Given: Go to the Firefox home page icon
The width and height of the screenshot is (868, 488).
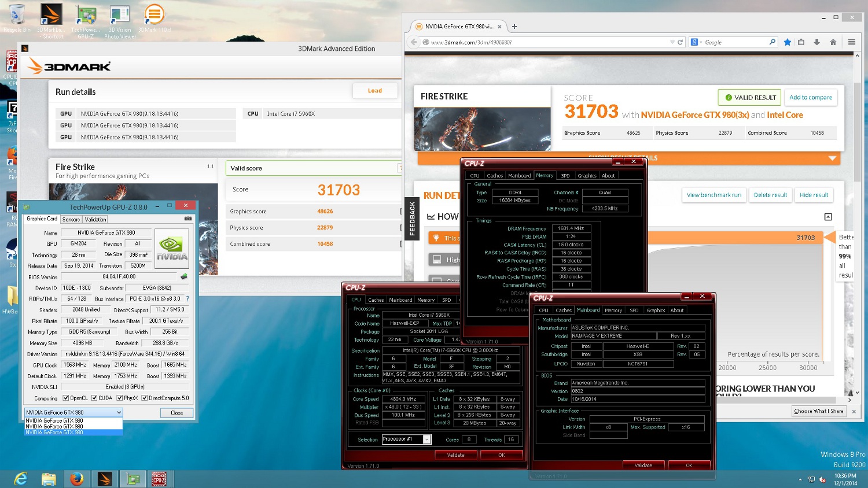Looking at the screenshot, I should [x=833, y=42].
